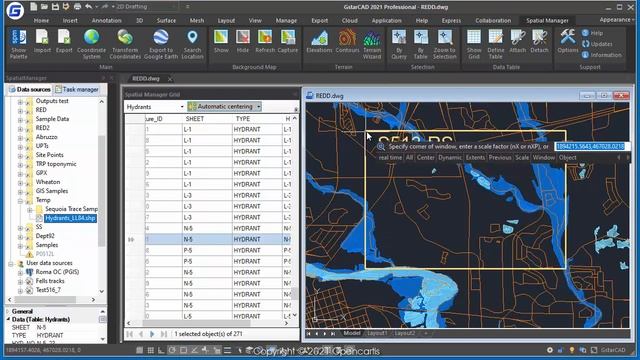Expand the Sample Data node
640x360 pixels.
[x=20, y=119]
